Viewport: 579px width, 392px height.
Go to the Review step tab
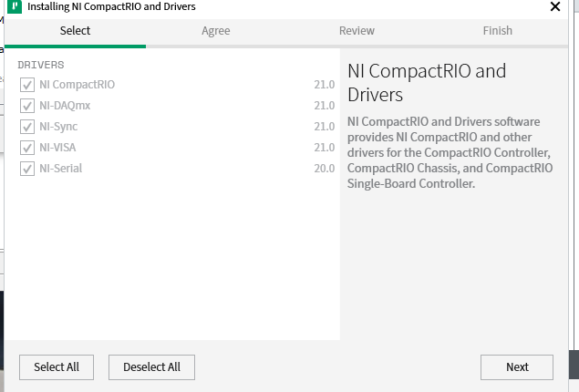357,31
